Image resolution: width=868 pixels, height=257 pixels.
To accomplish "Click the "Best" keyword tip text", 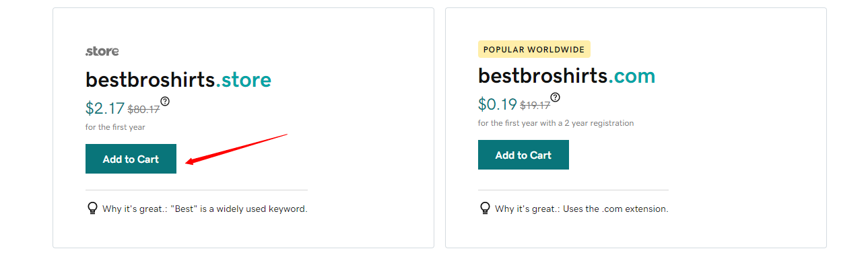I will pyautogui.click(x=205, y=209).
